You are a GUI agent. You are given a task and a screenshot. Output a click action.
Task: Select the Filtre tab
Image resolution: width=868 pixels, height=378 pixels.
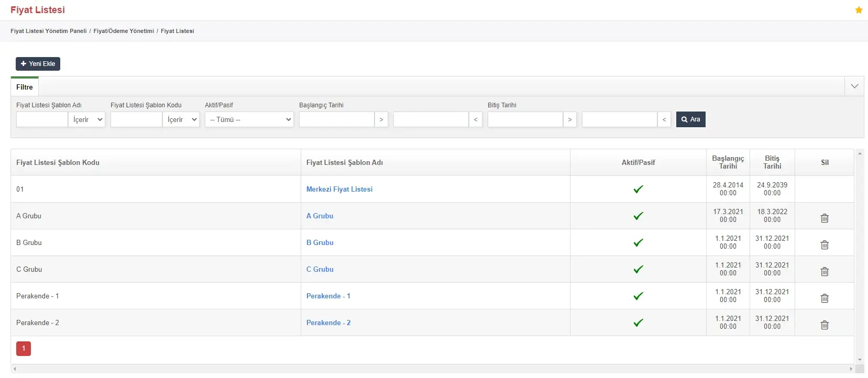tap(25, 87)
